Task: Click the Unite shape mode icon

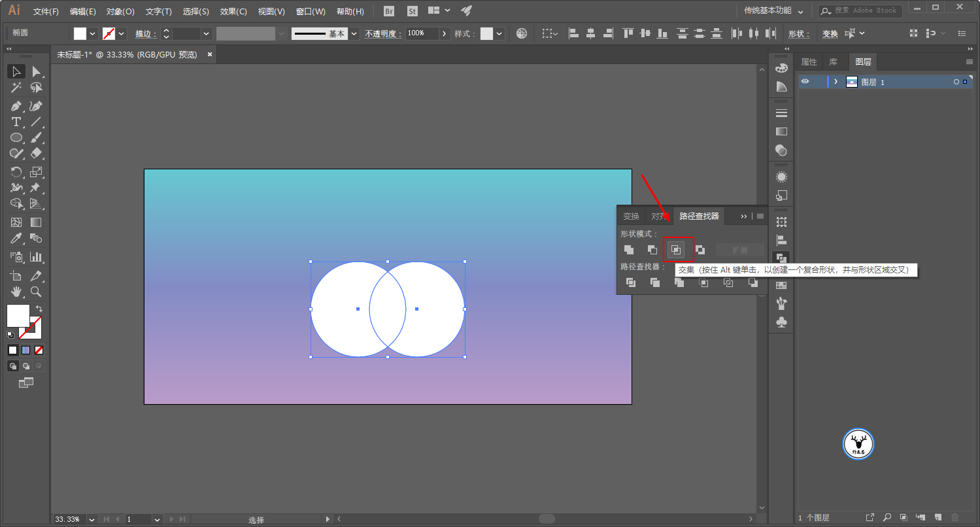Action: 629,250
